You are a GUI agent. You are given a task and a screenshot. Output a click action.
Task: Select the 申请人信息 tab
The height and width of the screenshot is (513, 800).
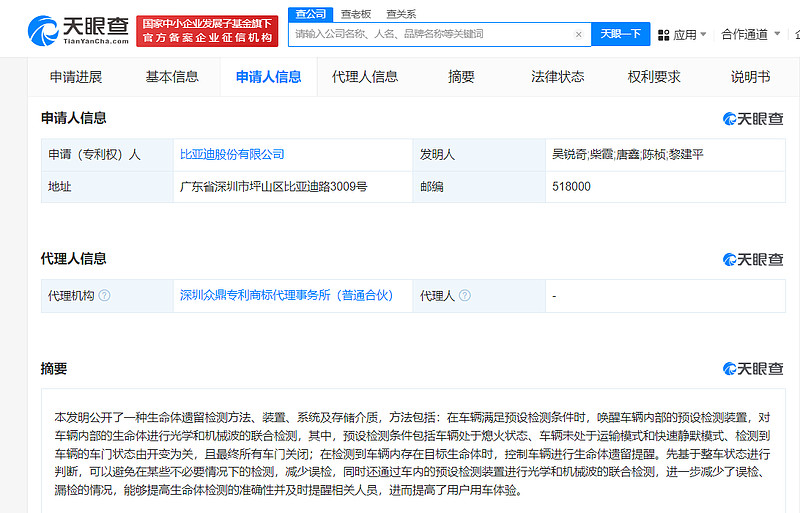click(x=268, y=77)
